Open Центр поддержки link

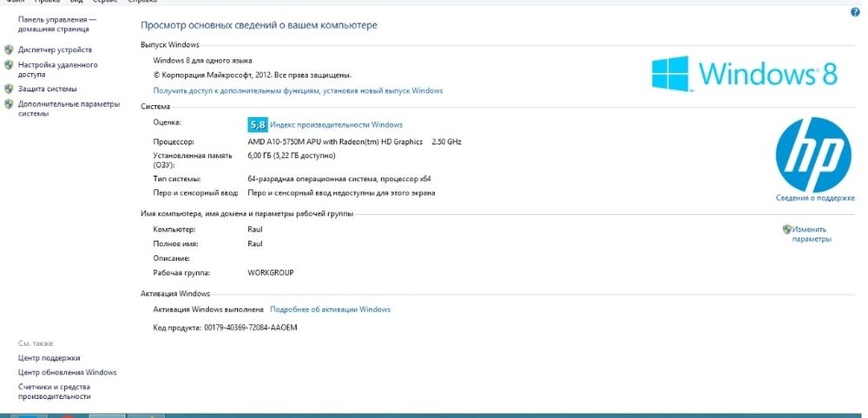point(49,358)
